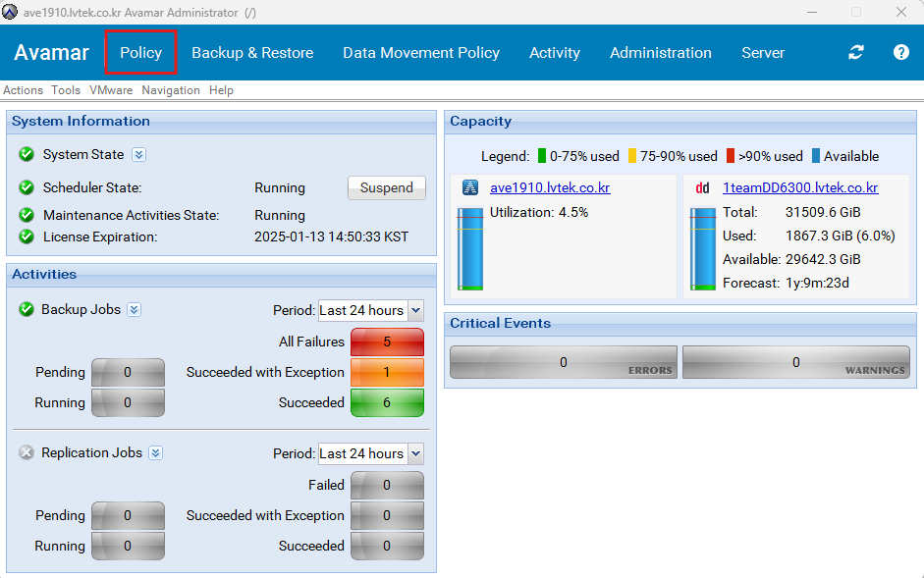
Task: Open the 1teamDD6300.lvtek.co.kr link
Action: click(x=800, y=187)
